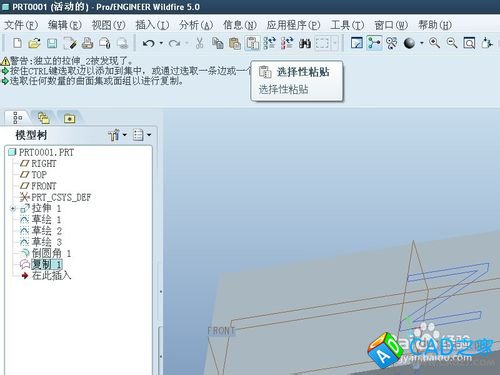500x375 pixels.
Task: Select the 草绘 2 sketch feature
Action: coord(41,231)
